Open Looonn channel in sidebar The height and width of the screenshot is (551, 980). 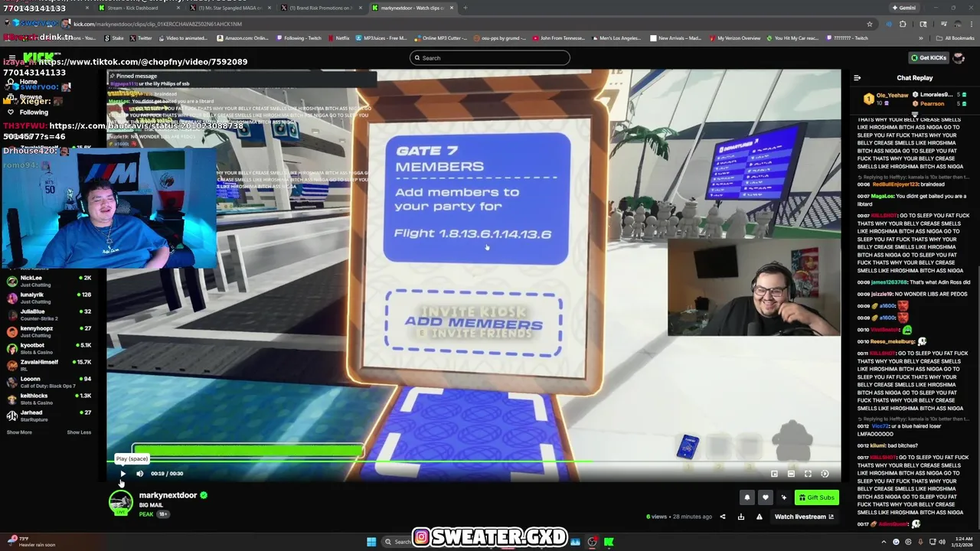coord(49,382)
